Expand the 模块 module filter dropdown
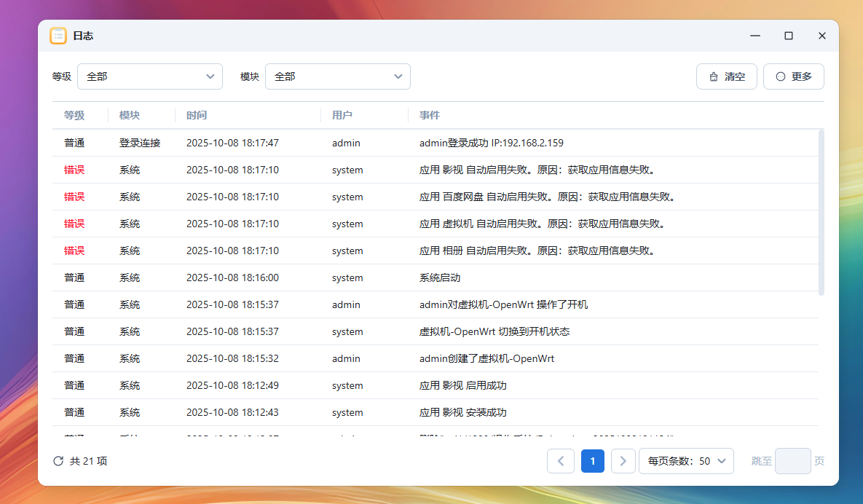This screenshot has height=504, width=863. click(x=337, y=76)
